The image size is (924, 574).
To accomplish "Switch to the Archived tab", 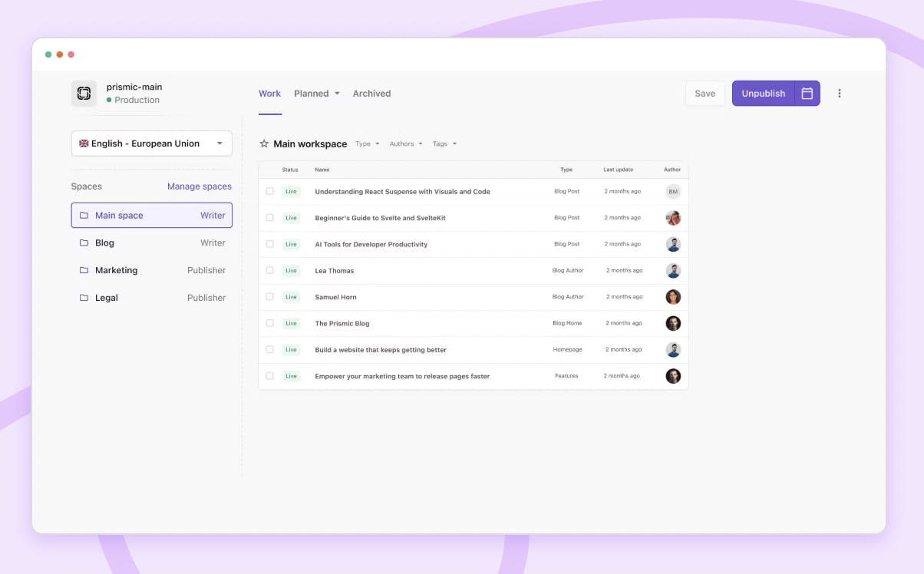I will tap(371, 93).
